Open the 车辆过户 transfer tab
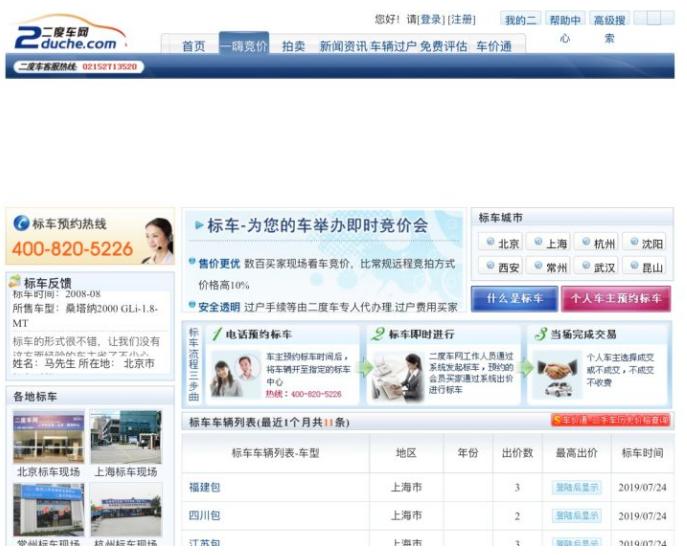Screen dimensions: 687x555 [x=393, y=46]
